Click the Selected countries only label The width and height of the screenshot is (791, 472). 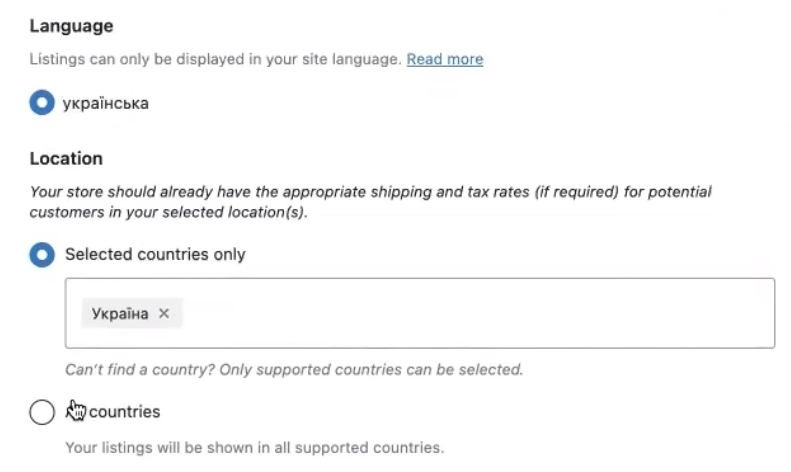tap(155, 254)
